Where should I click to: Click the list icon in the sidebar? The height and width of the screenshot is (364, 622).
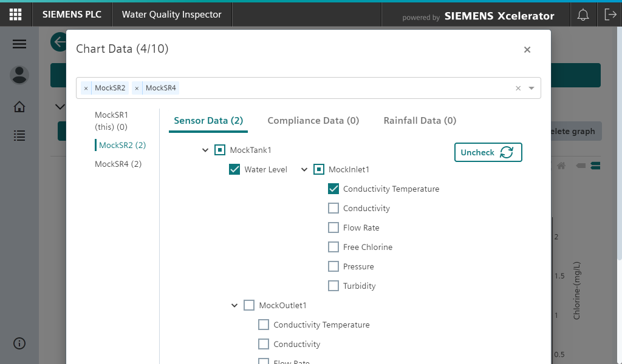click(x=19, y=135)
